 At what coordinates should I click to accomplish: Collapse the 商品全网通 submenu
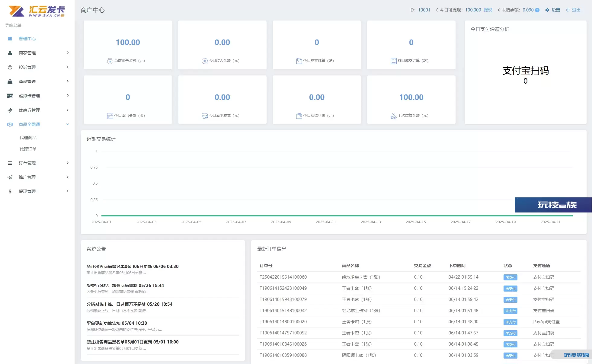(x=68, y=124)
